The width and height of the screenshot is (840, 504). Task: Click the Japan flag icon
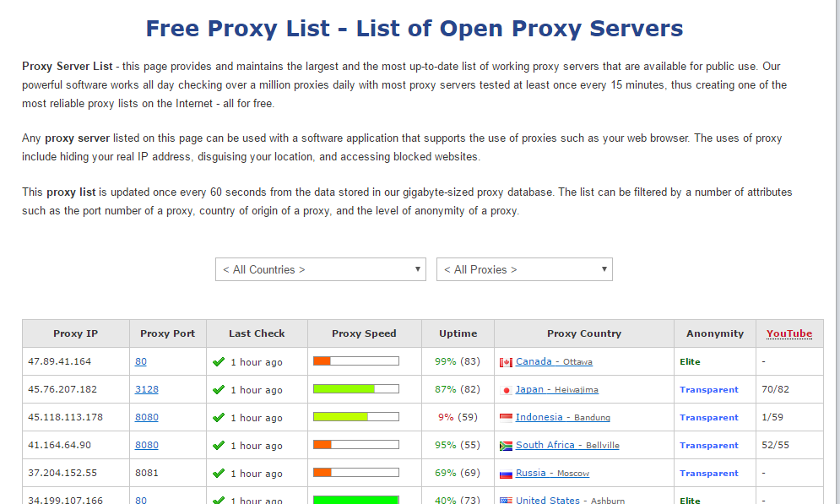506,391
